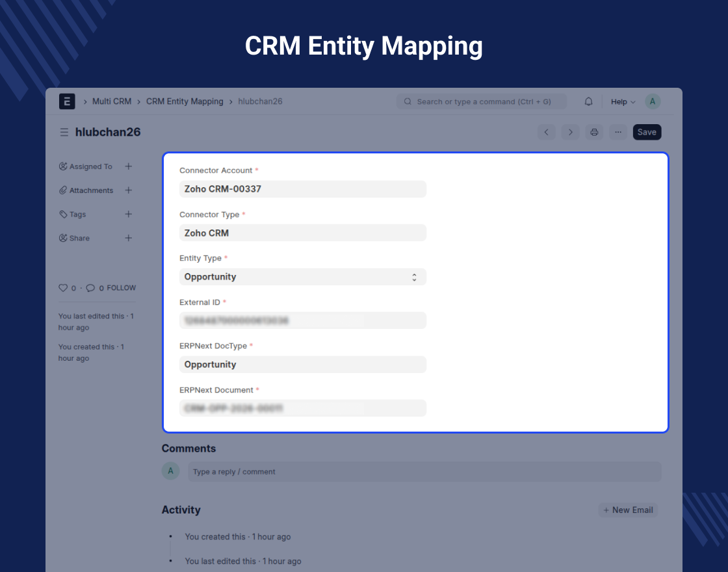Image resolution: width=728 pixels, height=572 pixels.
Task: Click the Assigned To sidebar label
Action: coord(90,166)
